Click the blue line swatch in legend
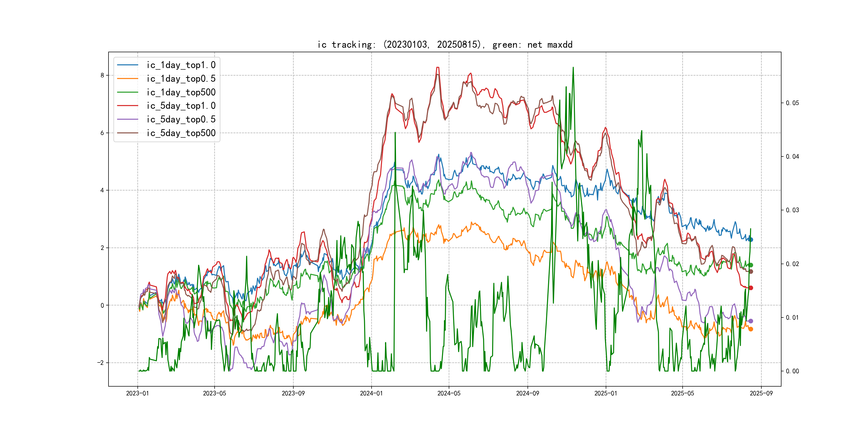 [x=128, y=65]
